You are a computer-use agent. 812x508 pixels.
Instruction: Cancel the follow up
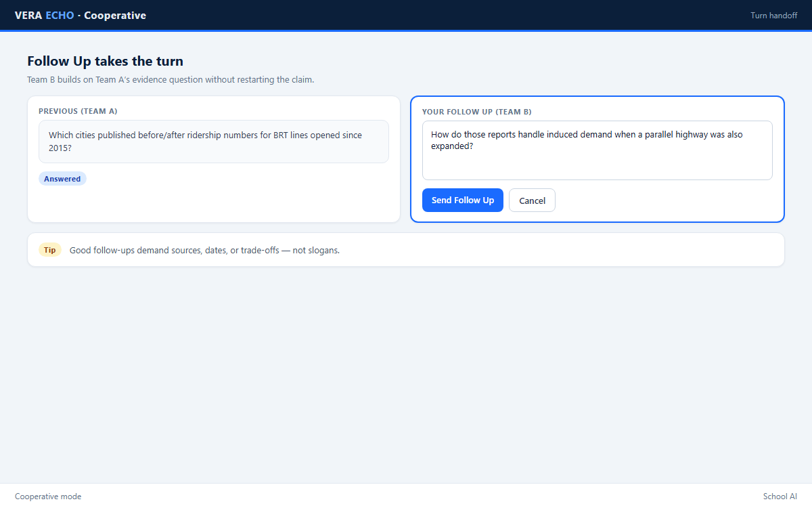tap(532, 200)
